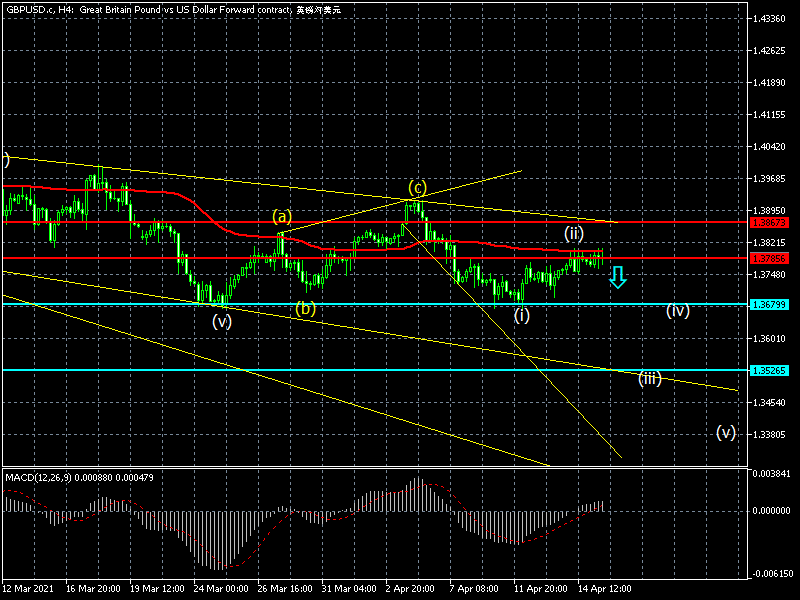The width and height of the screenshot is (800, 600).
Task: Select the yellow (b) wave label
Action: tap(305, 309)
